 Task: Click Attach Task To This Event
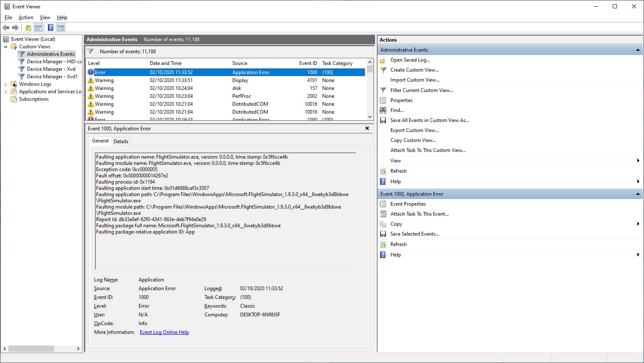[419, 214]
